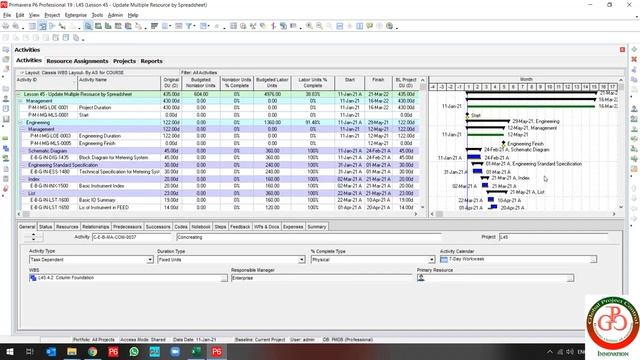Select Block Diagram for Metering System row
Image resolution: width=640 pixels, height=360 pixels.
(x=218, y=158)
